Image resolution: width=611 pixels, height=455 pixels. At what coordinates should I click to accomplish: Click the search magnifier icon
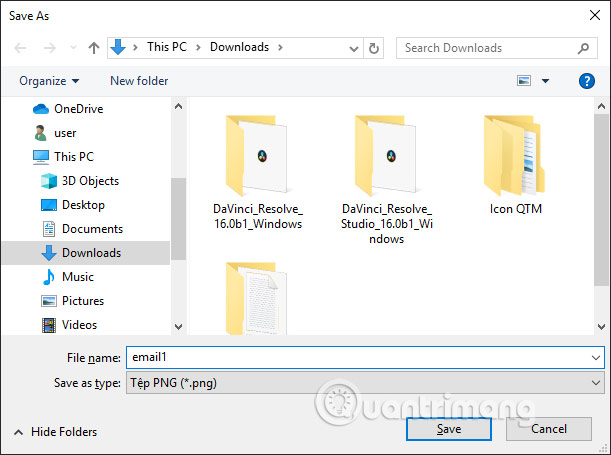(x=583, y=48)
